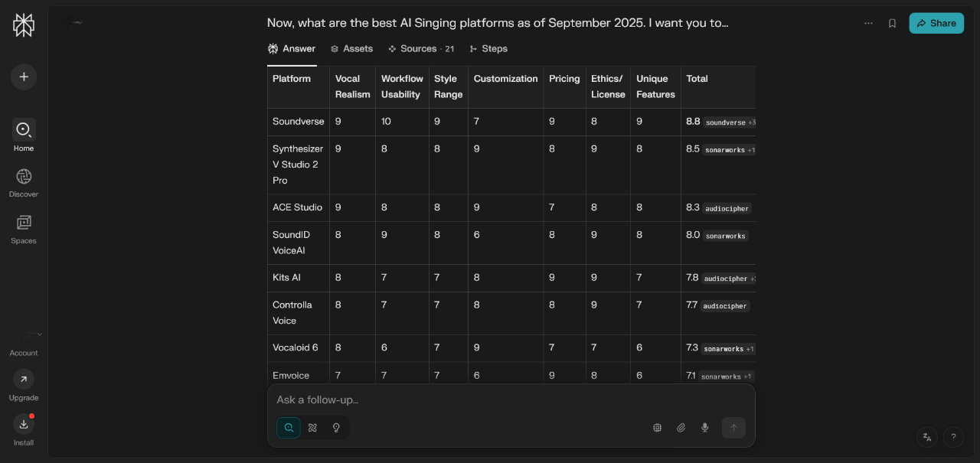Attach a file with paperclip icon
Viewport: 980px width, 463px height.
click(681, 428)
